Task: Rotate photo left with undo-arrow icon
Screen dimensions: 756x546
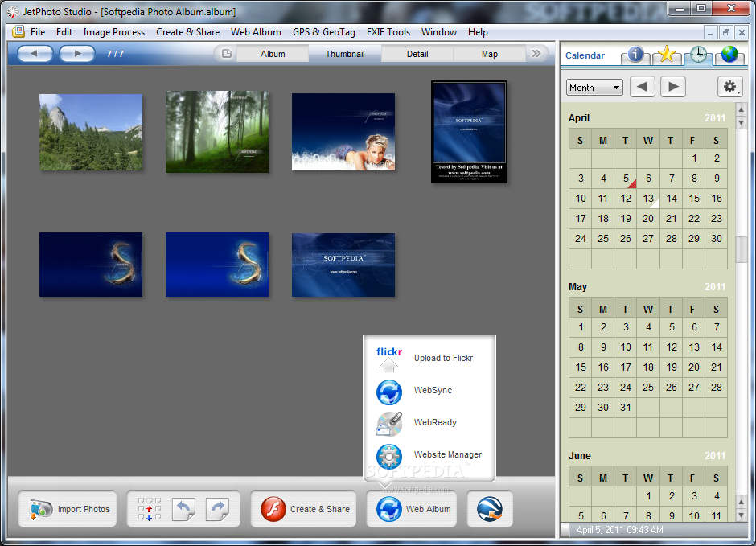Action: tap(183, 509)
